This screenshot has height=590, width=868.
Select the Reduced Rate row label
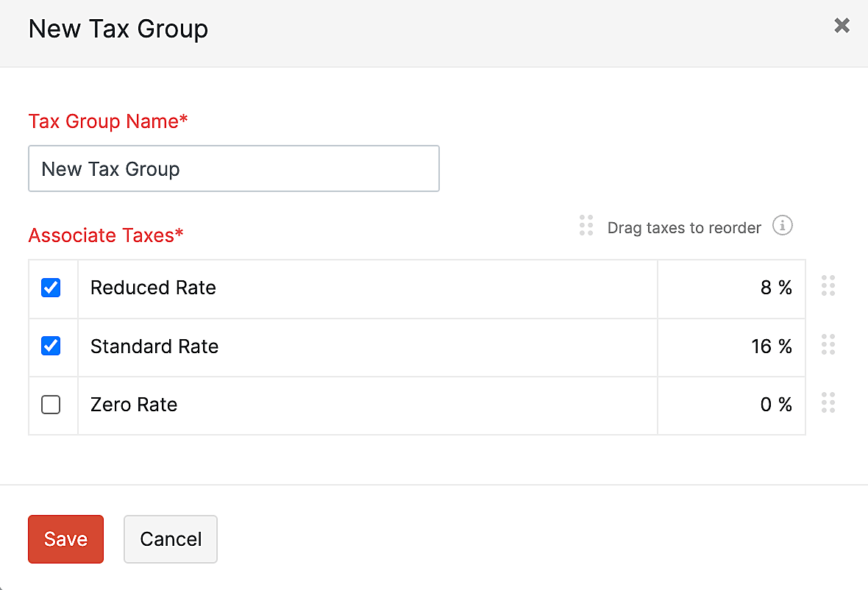click(x=153, y=288)
